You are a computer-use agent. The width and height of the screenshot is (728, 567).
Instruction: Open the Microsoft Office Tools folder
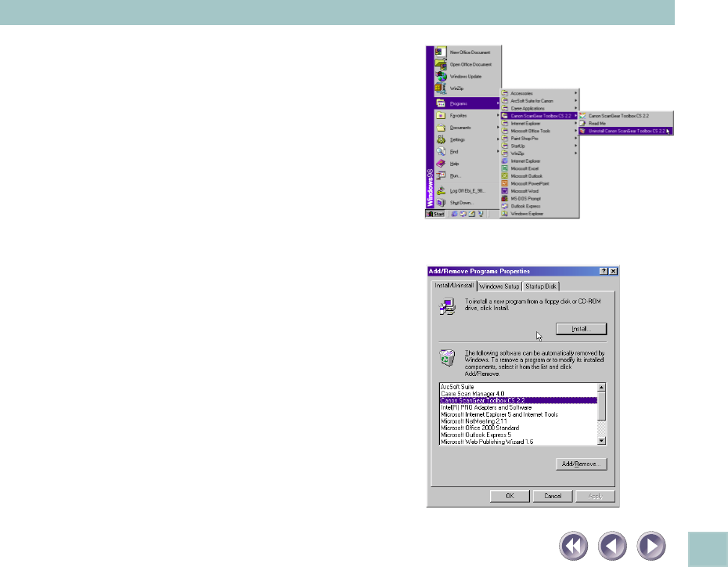(x=539, y=131)
